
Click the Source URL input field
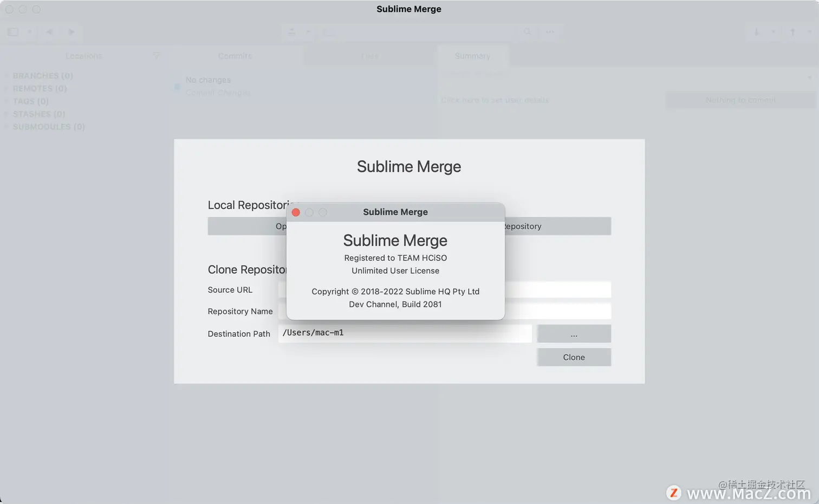point(445,290)
